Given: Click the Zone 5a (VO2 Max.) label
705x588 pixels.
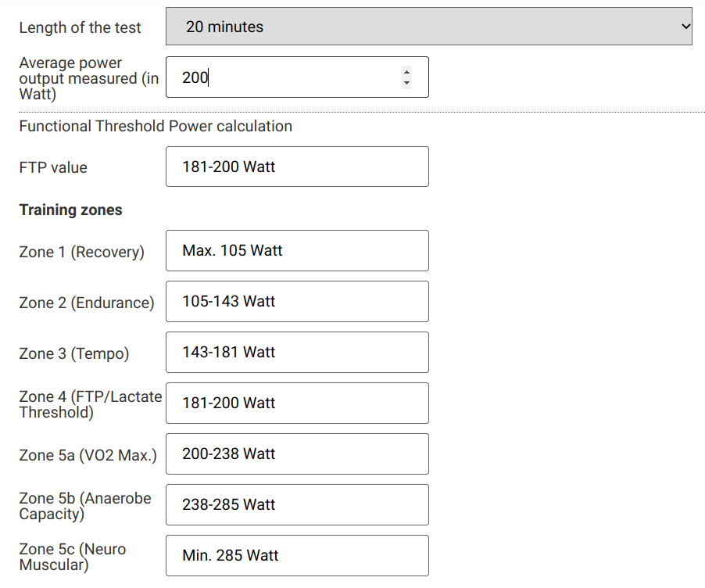Looking at the screenshot, I should [88, 455].
